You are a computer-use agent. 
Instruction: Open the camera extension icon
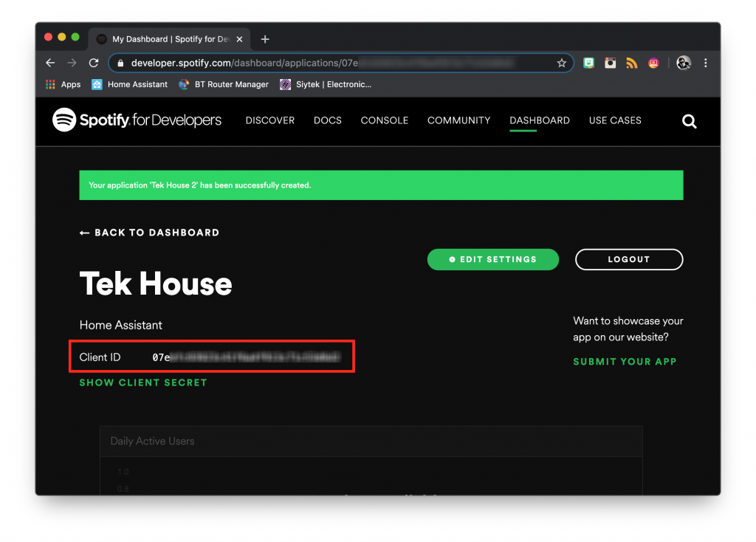pos(611,63)
